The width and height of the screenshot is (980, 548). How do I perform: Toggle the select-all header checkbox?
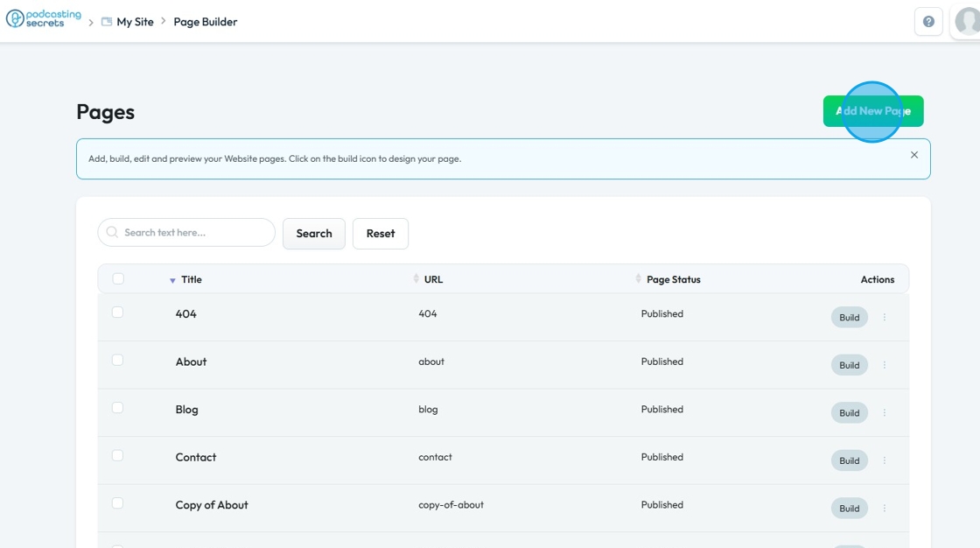[x=118, y=279]
